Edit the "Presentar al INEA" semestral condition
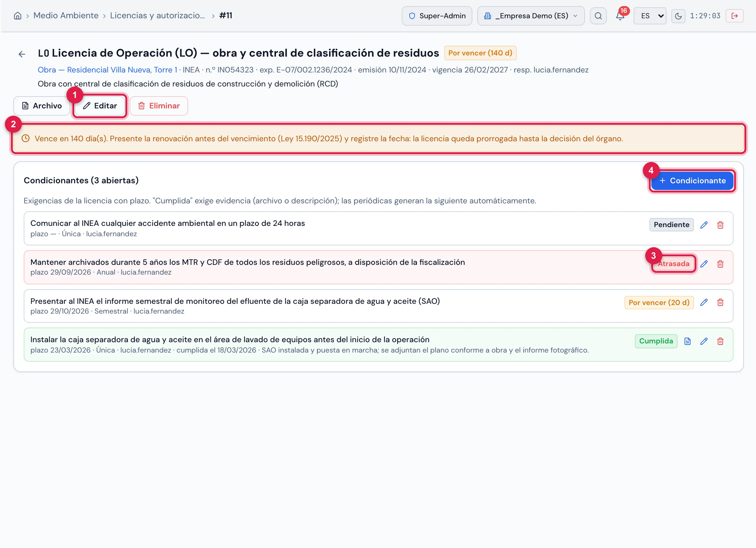Viewport: 756px width, 548px height. (704, 303)
